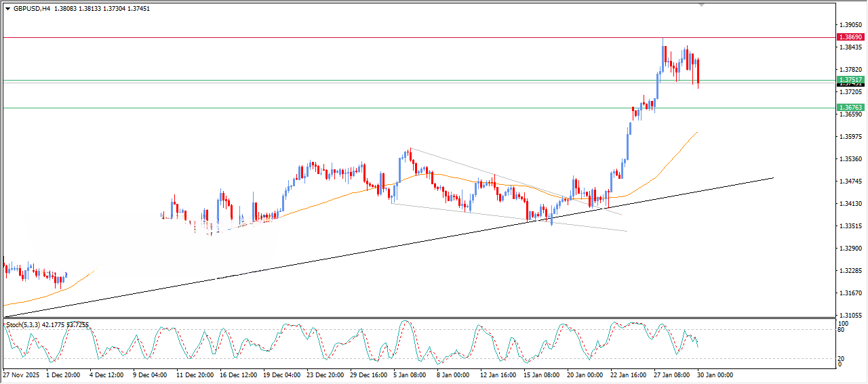Screen dimensions: 868x384
Task: Click the gray chart shift triangle marker
Action: click(x=702, y=5)
